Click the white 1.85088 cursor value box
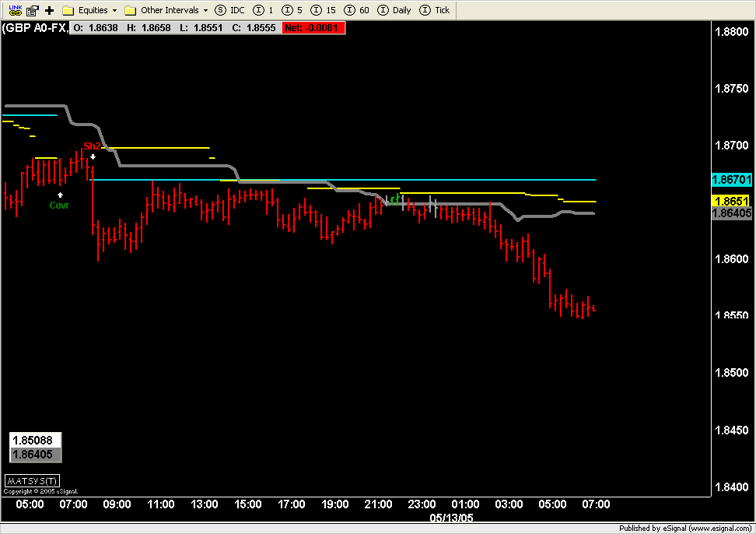Screen dimensions: 756x534 click(x=35, y=440)
